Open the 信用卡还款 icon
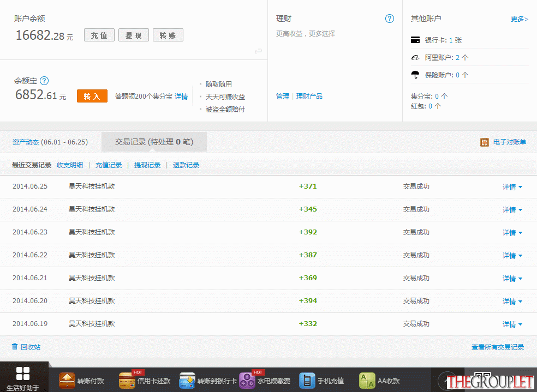This screenshot has height=392, width=537. click(x=127, y=381)
